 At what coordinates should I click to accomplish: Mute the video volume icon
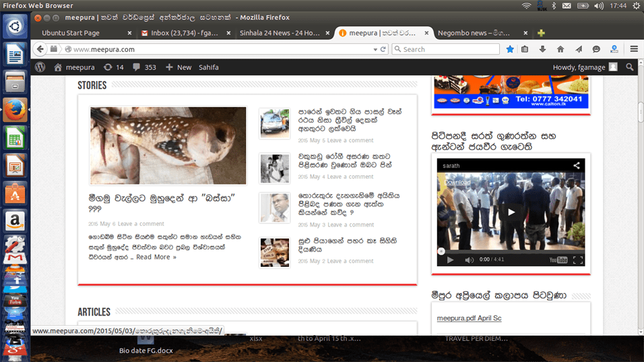469,260
